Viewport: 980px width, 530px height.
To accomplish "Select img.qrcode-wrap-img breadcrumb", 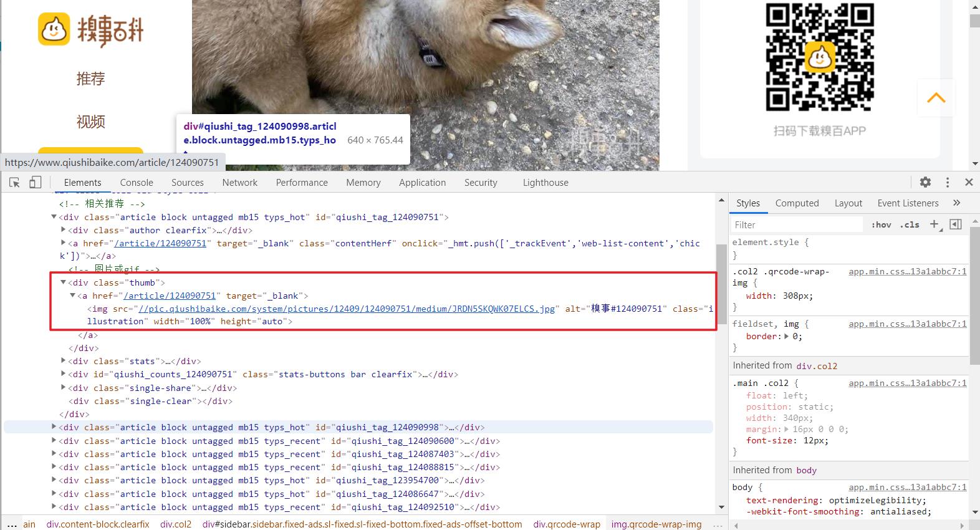I will click(x=656, y=524).
